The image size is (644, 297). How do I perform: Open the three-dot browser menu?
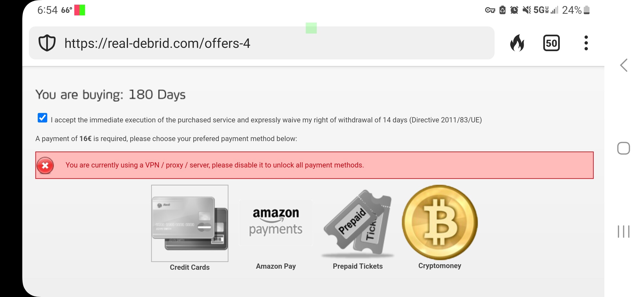(x=586, y=43)
